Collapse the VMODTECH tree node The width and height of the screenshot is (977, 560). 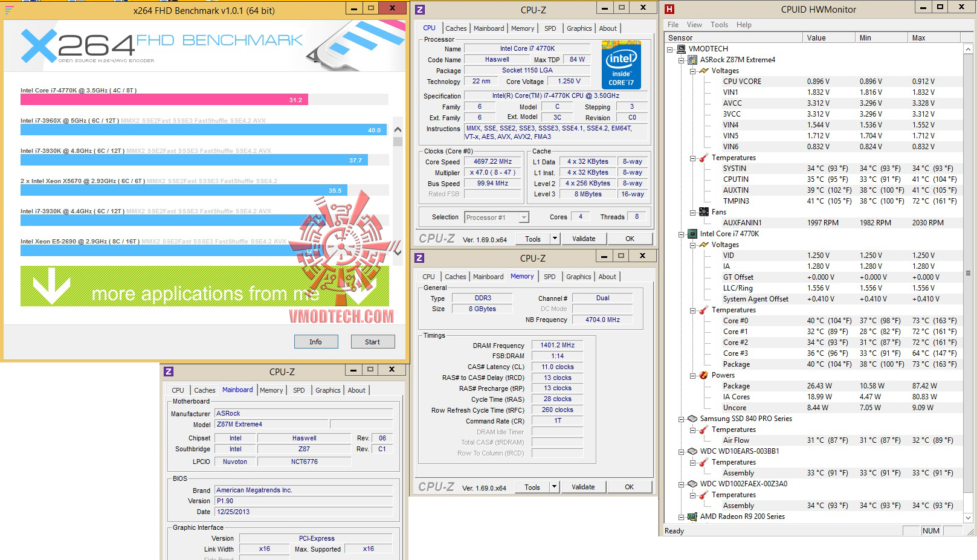tap(670, 50)
